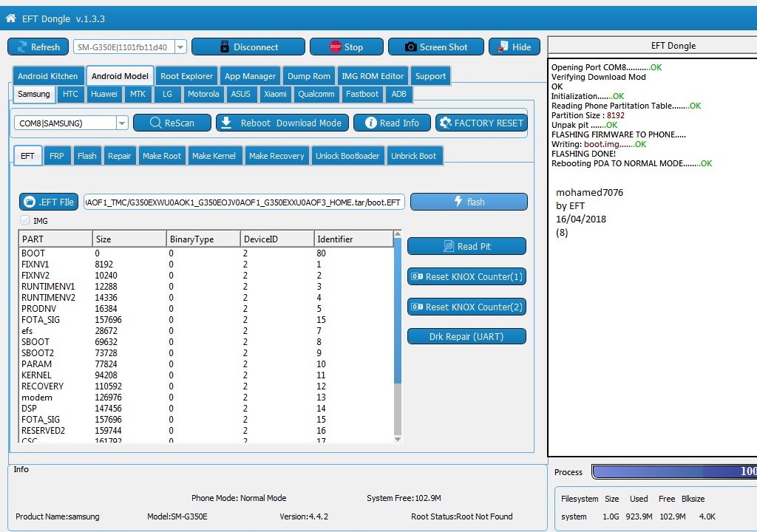Select the SBOOT2 partition row
Image resolution: width=757 pixels, height=532 pixels.
206,353
